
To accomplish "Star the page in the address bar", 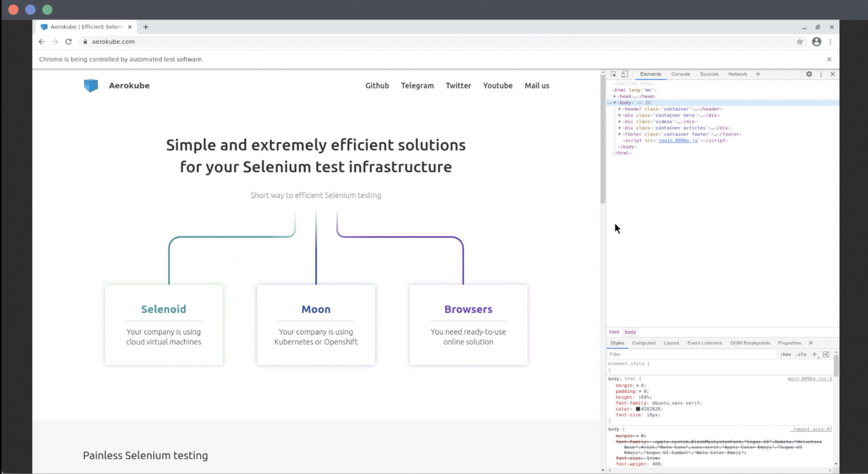I will 800,41.
